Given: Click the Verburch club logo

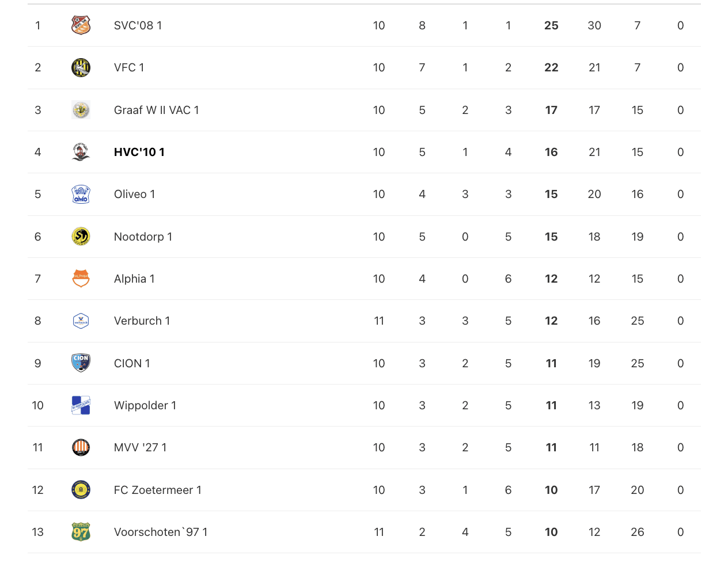Looking at the screenshot, I should tap(81, 321).
